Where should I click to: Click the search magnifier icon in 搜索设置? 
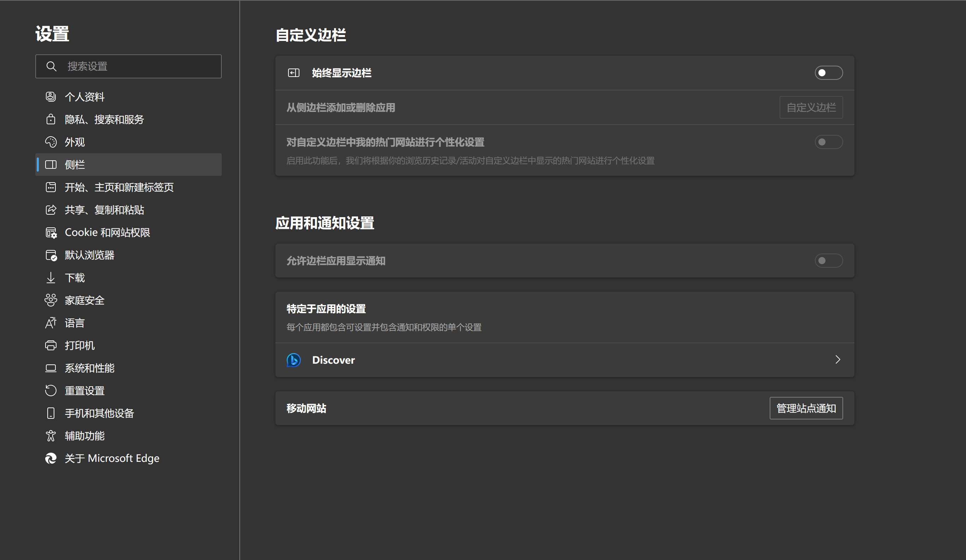(51, 66)
